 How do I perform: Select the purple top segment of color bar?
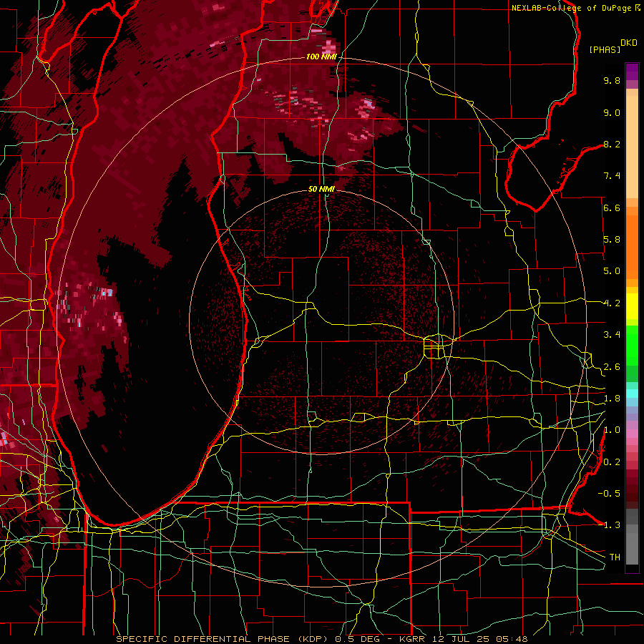point(632,72)
